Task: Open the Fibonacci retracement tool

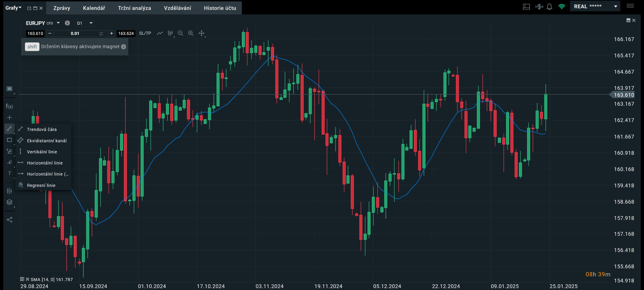Action: click(x=9, y=151)
